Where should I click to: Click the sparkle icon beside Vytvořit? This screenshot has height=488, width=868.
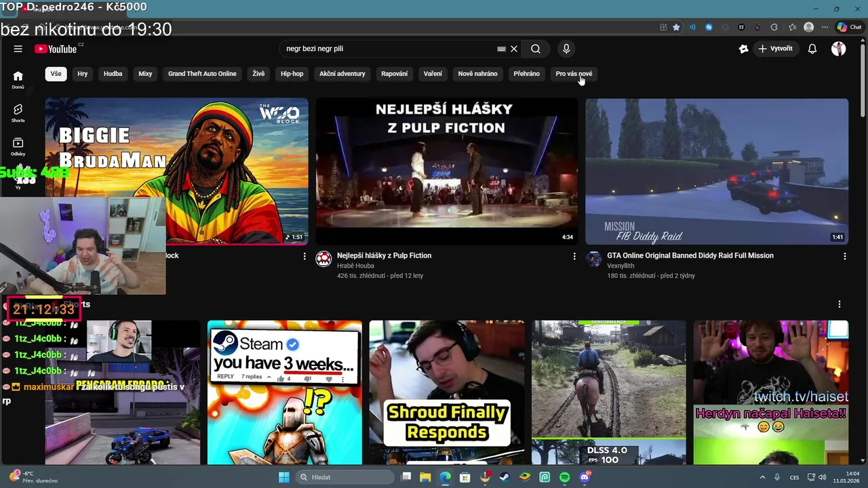[x=744, y=49]
